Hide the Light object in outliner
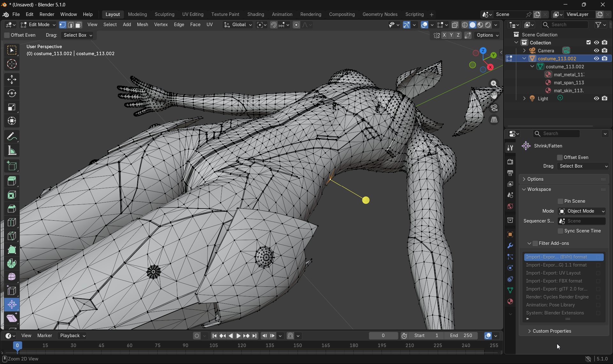The width and height of the screenshot is (613, 364). (596, 98)
